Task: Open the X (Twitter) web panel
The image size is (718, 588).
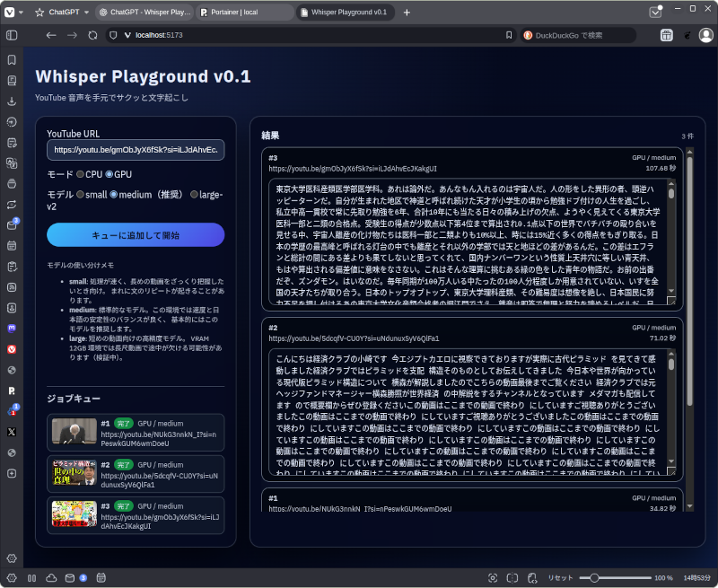Action: [12, 432]
